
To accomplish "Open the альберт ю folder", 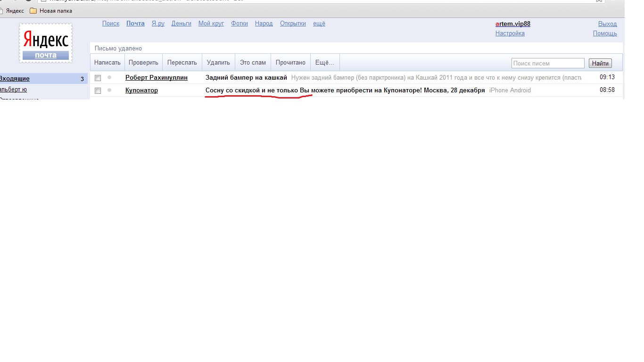I will [x=14, y=90].
